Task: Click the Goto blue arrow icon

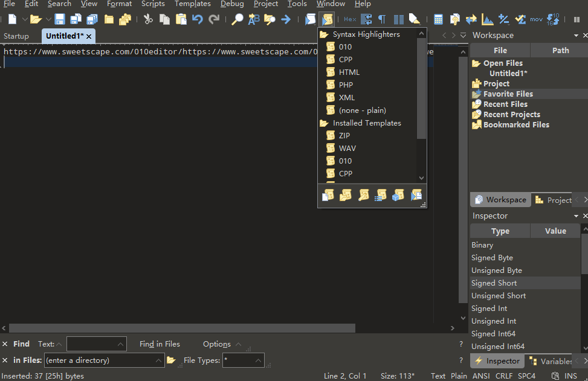Action: (x=286, y=19)
